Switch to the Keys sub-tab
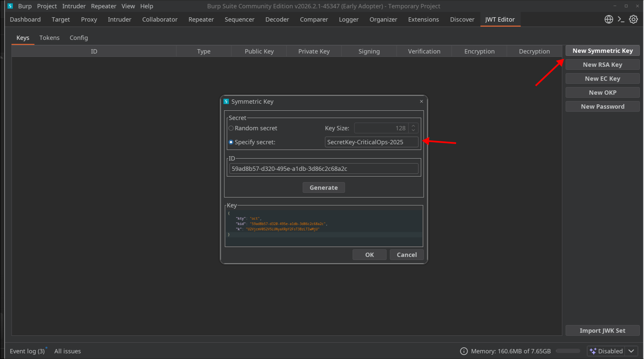644x359 pixels. [23, 38]
